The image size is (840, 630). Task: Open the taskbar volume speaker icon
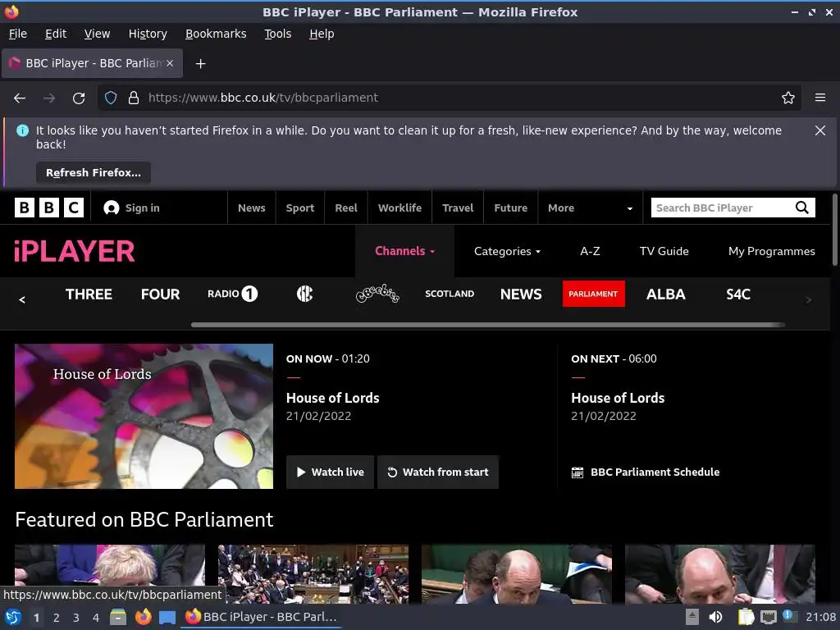715,617
